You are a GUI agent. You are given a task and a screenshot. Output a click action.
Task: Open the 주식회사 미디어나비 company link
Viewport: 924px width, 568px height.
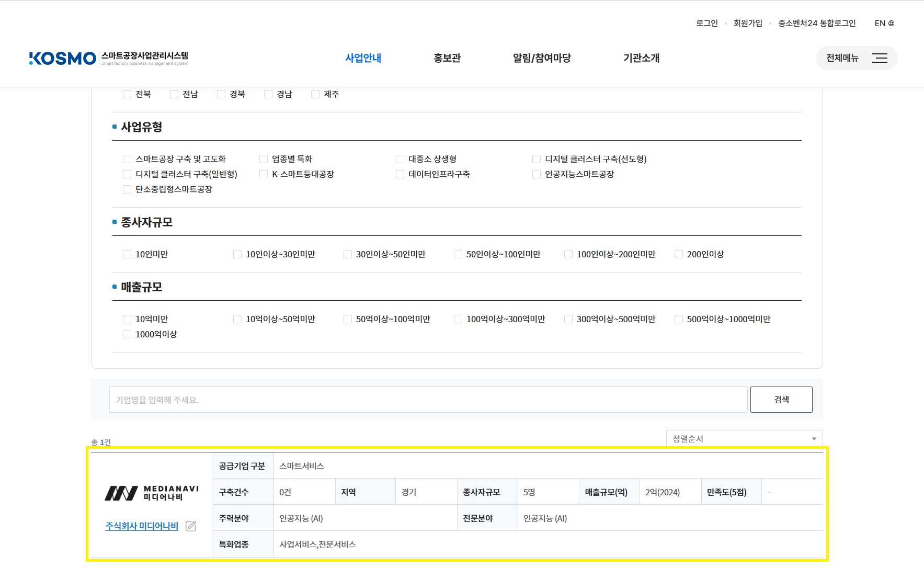click(142, 526)
